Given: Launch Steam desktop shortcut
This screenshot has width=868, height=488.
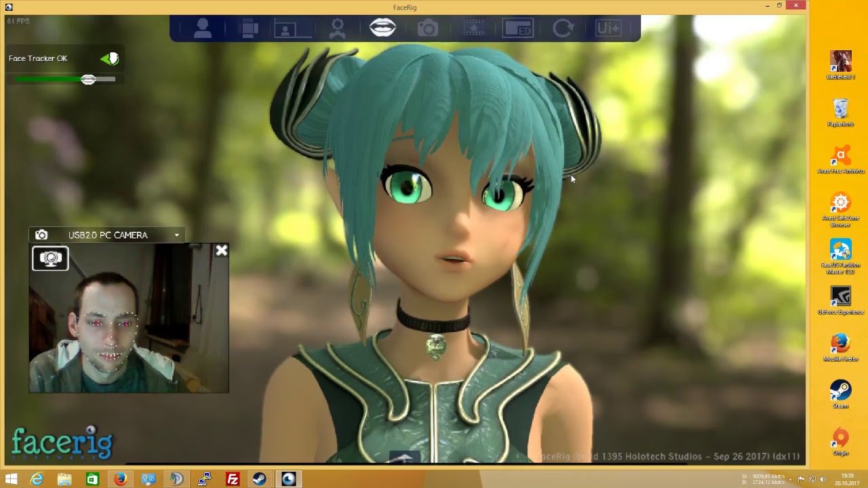Looking at the screenshot, I should click(840, 394).
